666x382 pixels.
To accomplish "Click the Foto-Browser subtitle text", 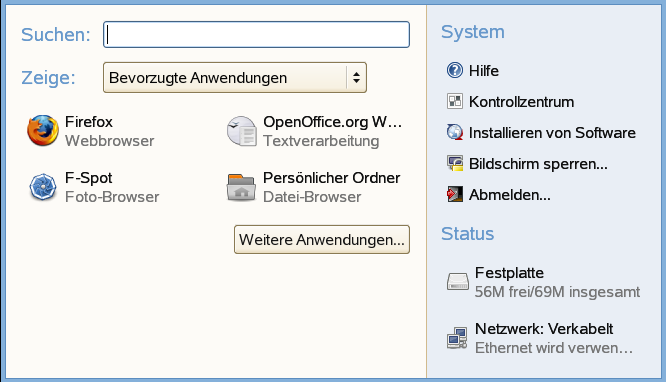I will pyautogui.click(x=112, y=197).
